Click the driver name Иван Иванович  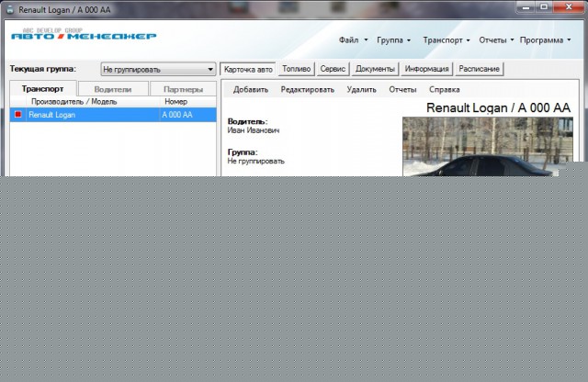254,130
